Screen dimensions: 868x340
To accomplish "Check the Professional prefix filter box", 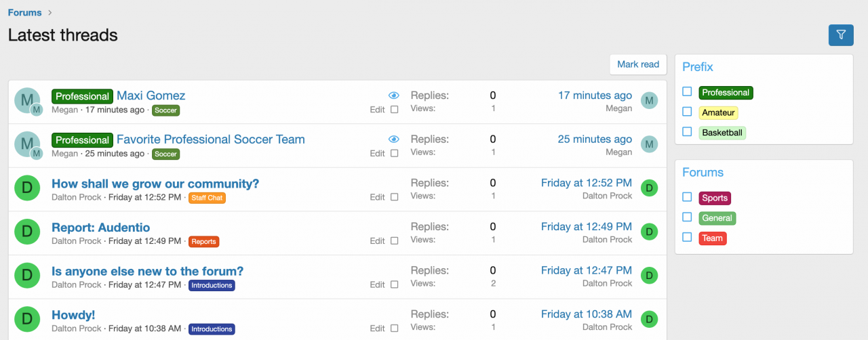I will click(x=687, y=92).
